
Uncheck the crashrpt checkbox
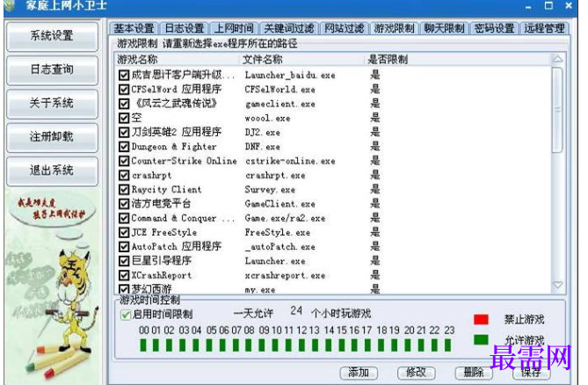coord(124,175)
